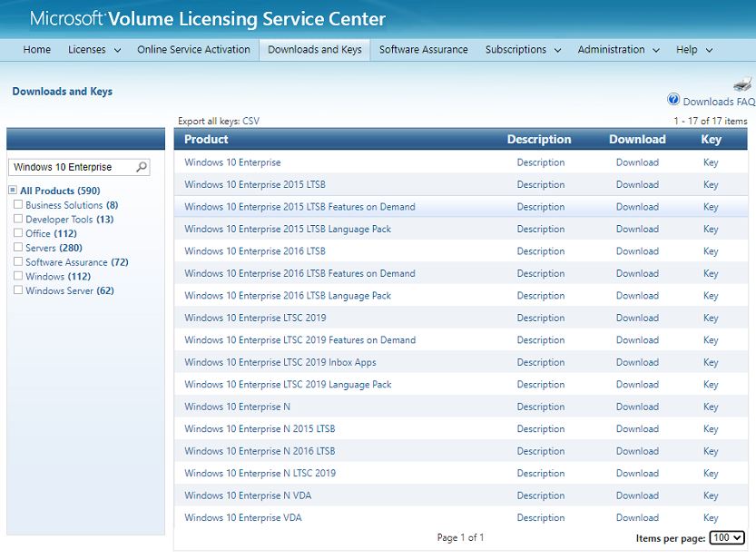Screen dimensions: 756x559
Task: Expand the Administration menu
Action: pos(619,50)
